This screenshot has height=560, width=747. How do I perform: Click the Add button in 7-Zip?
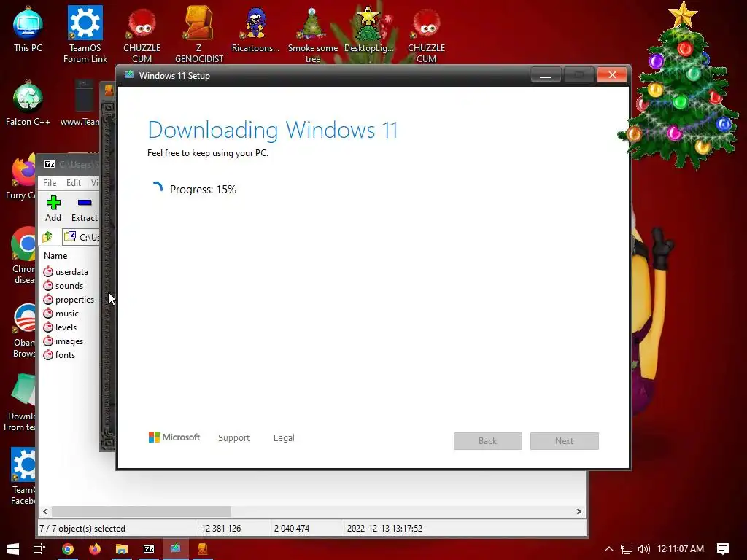tap(53, 209)
